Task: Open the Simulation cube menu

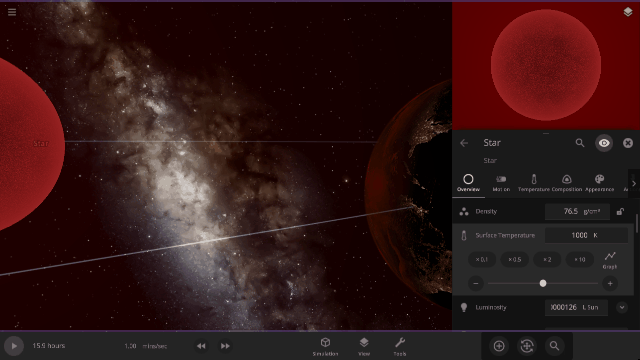Action: coord(325,347)
